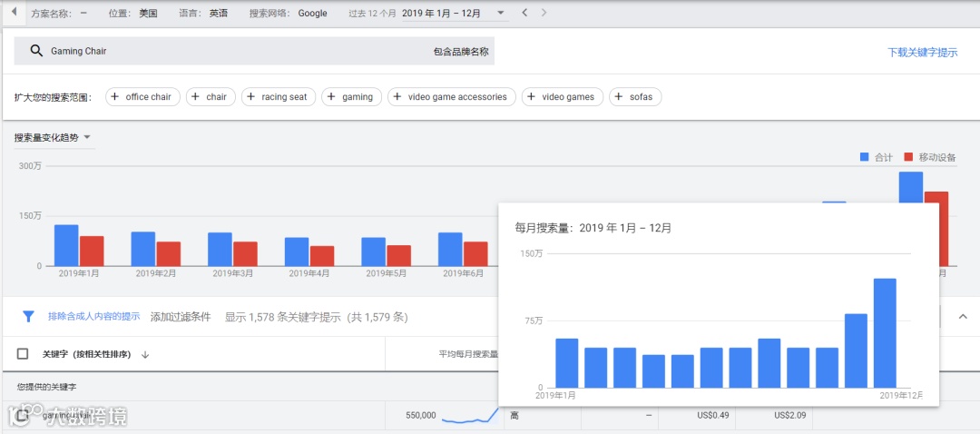Click the red 移动设备 legend swatch
Viewport: 980px width, 434px height.
[908, 157]
